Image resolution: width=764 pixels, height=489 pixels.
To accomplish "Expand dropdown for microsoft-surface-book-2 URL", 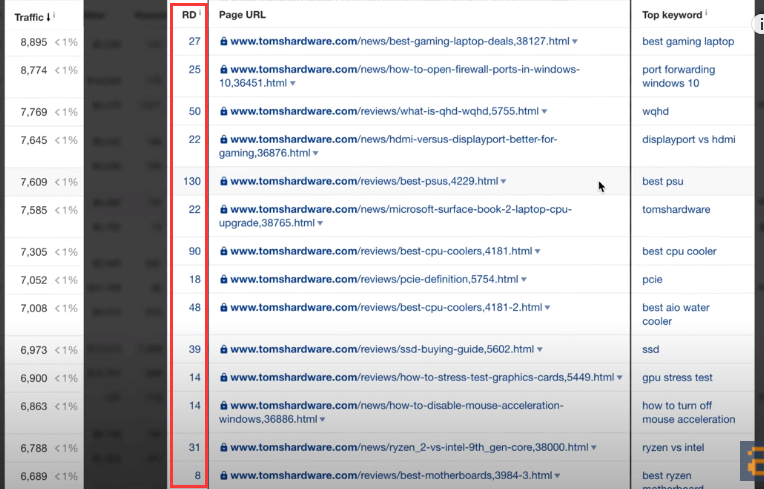I will 320,224.
